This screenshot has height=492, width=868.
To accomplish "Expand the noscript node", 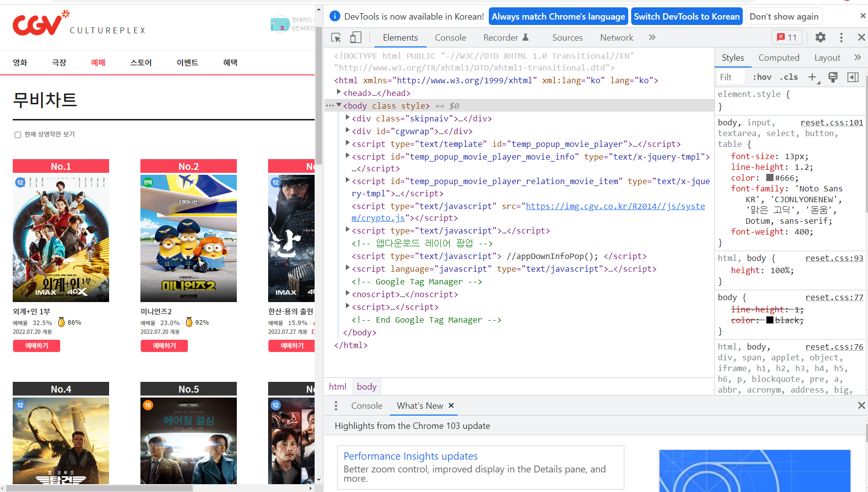I will click(347, 293).
